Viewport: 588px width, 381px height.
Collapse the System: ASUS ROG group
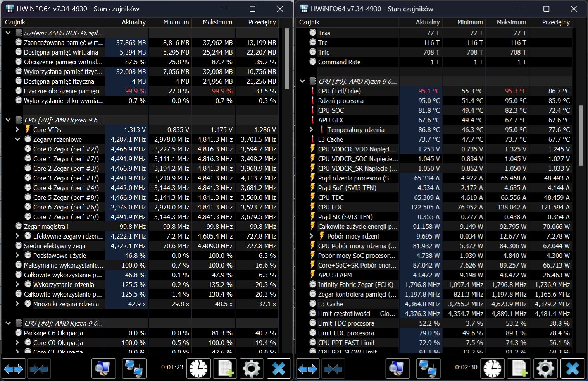click(8, 33)
